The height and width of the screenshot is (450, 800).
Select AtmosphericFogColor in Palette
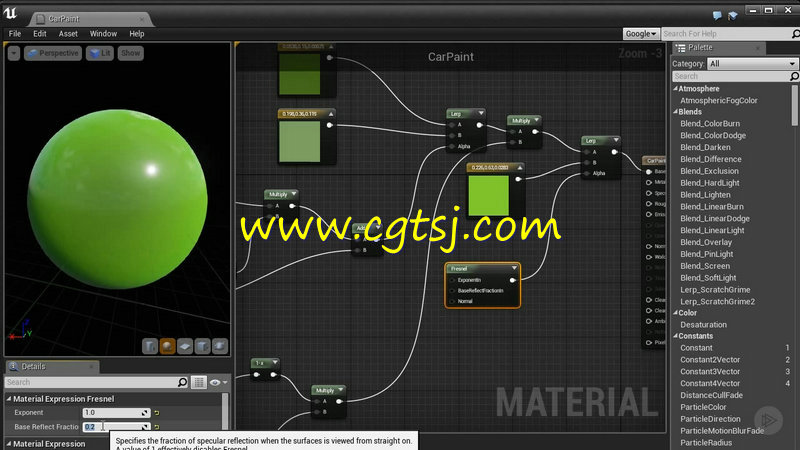pyautogui.click(x=718, y=101)
